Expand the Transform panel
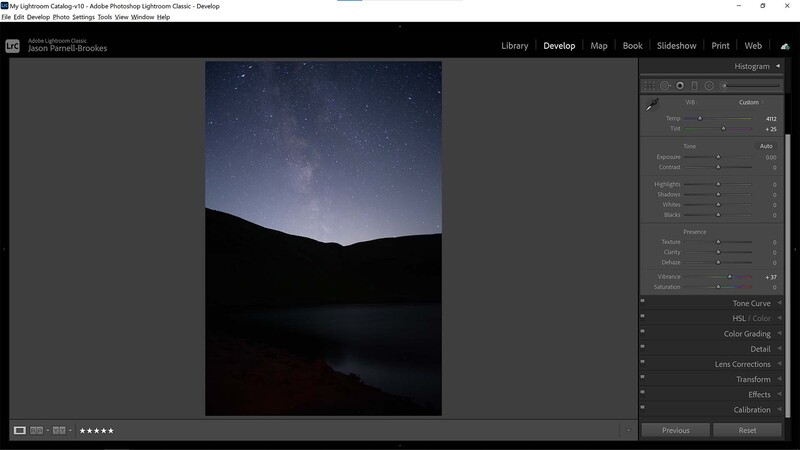This screenshot has height=450, width=800. point(779,379)
